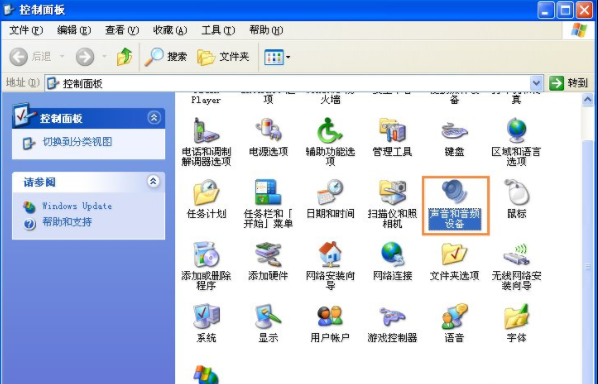Viewport: 598px width, 384px height.
Task: Click the vertical scrollbar up arrow
Action: tap(587, 100)
